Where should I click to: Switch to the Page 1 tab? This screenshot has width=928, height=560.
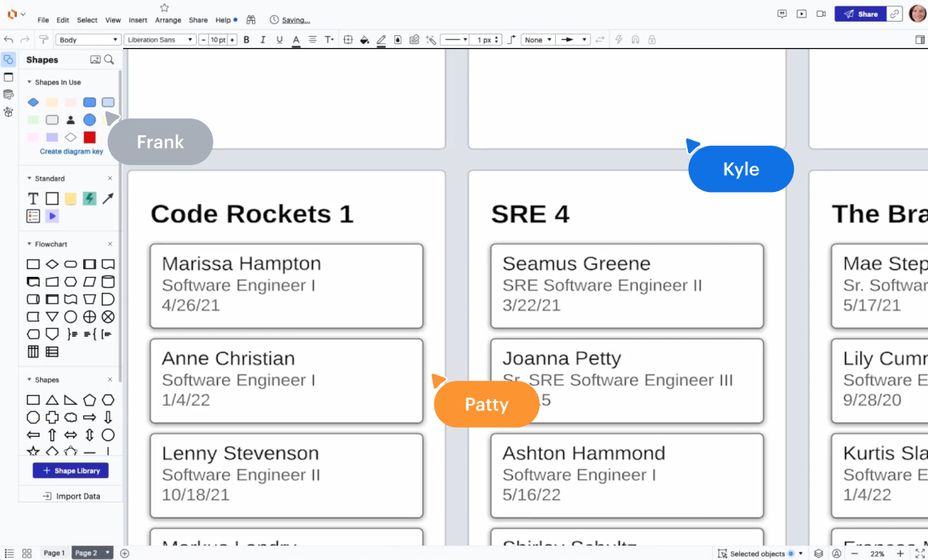tap(54, 553)
